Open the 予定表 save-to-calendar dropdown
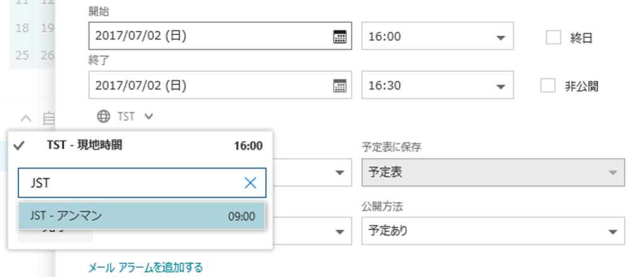The height and width of the screenshot is (277, 644). (493, 172)
